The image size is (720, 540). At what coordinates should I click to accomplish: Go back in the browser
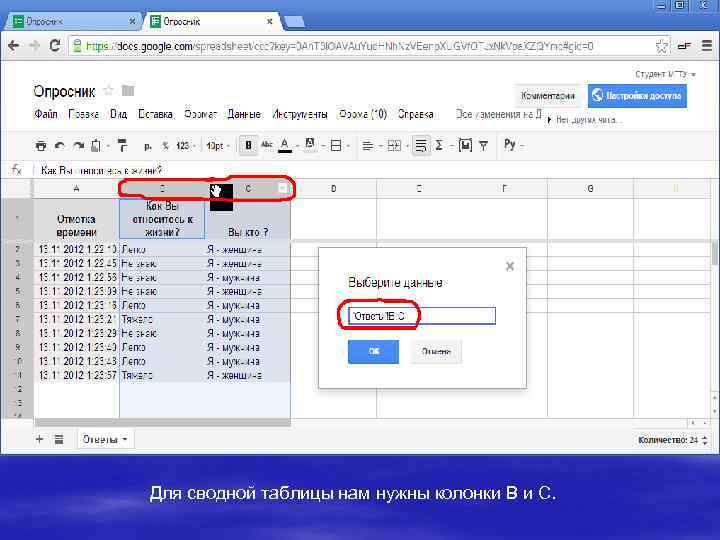pyautogui.click(x=14, y=45)
